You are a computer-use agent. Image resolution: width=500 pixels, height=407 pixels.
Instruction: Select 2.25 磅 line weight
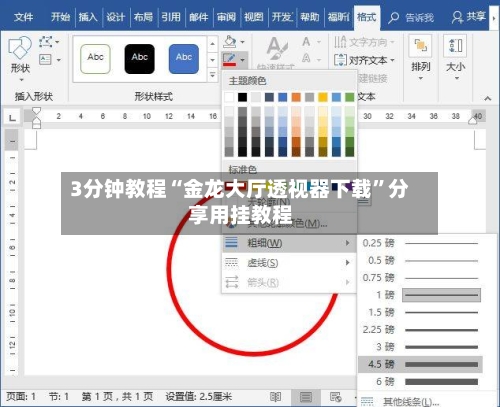[x=420, y=330]
